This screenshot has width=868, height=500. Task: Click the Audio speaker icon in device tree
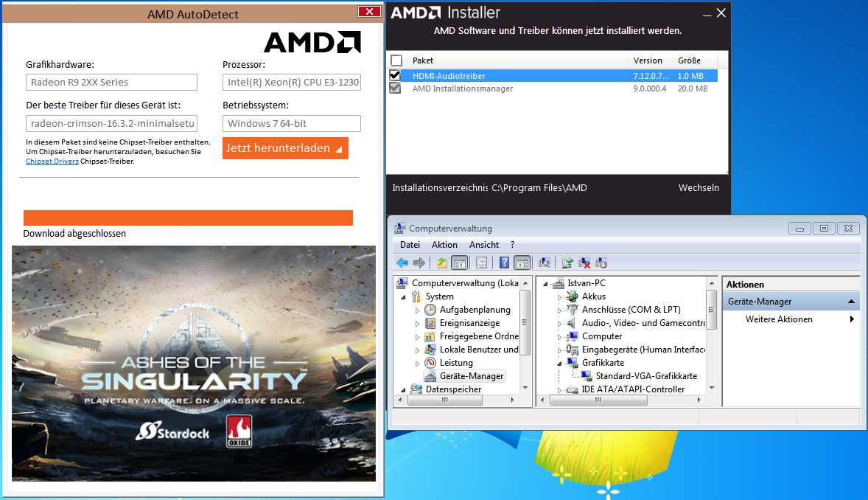point(573,323)
